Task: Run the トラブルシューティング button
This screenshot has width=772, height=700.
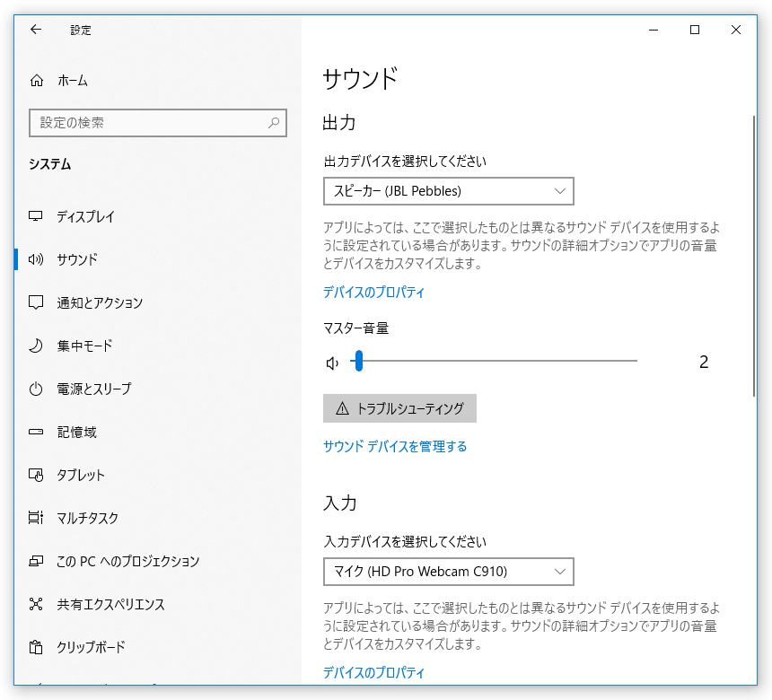Action: click(399, 408)
